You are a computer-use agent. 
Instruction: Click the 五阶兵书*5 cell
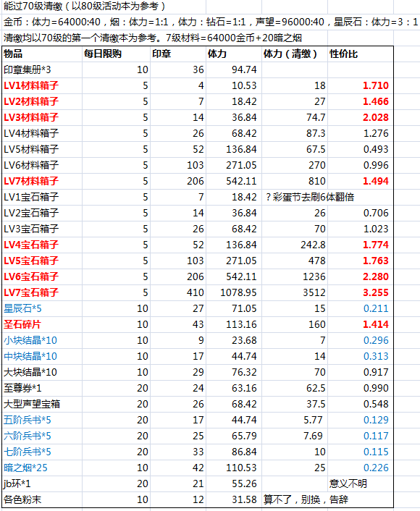(42, 421)
